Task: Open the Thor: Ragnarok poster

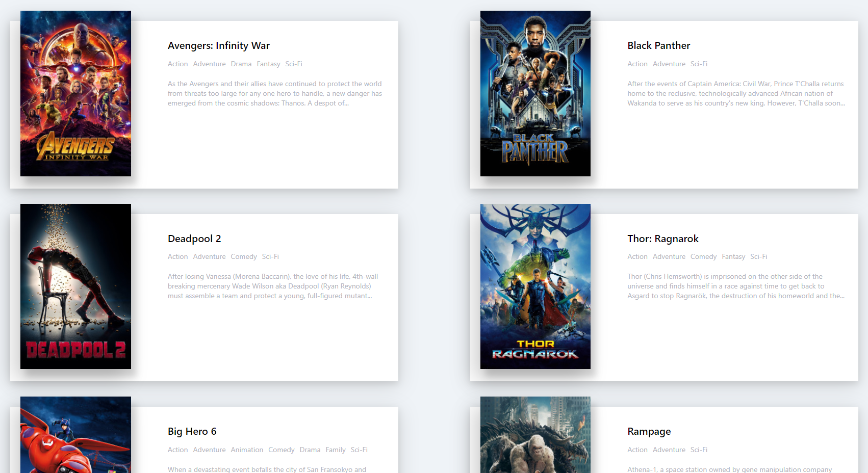Action: coord(535,286)
